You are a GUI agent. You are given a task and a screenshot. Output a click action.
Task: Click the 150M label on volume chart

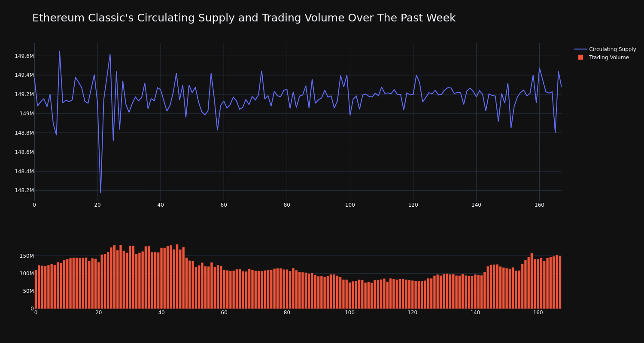coord(26,256)
